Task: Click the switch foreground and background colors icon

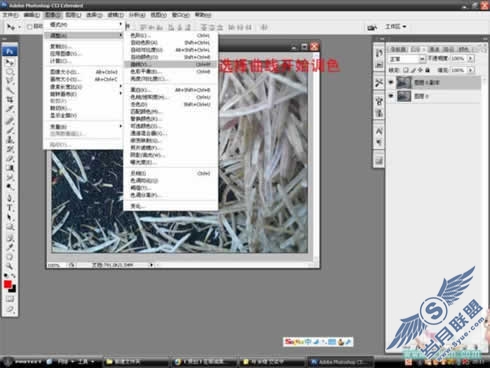Action: click(13, 276)
